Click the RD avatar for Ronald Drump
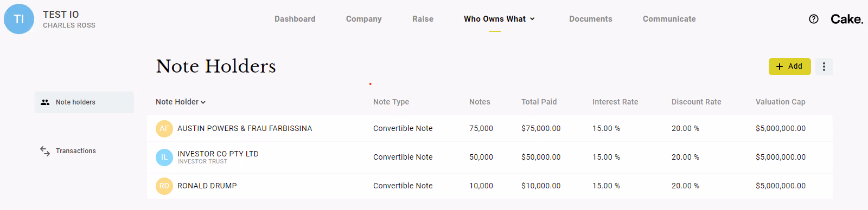868x210 pixels. [x=164, y=186]
